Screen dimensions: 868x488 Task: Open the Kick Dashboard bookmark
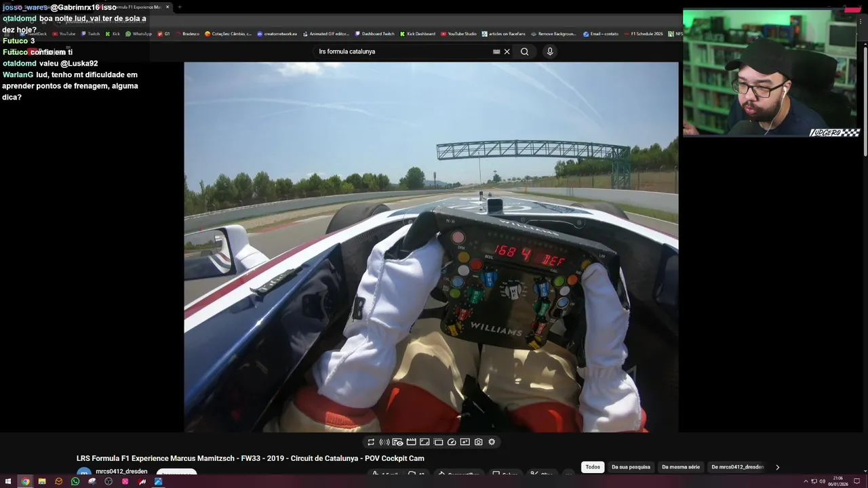[417, 34]
